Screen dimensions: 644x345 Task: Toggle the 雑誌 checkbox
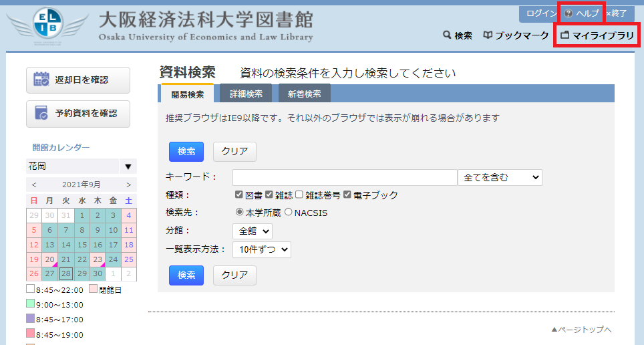[x=269, y=195]
